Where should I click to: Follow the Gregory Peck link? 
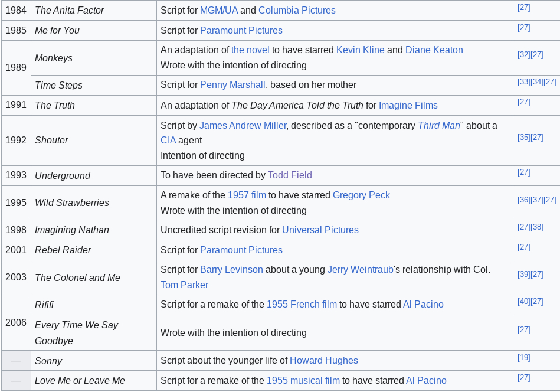point(361,195)
